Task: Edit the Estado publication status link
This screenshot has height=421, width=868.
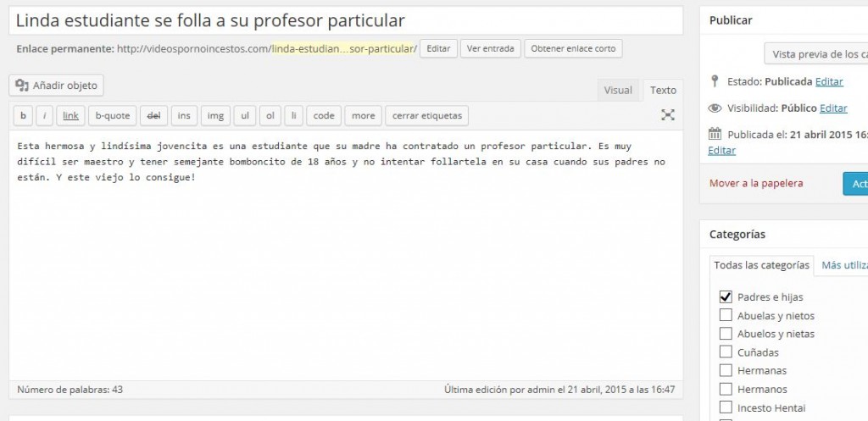Action: [829, 81]
